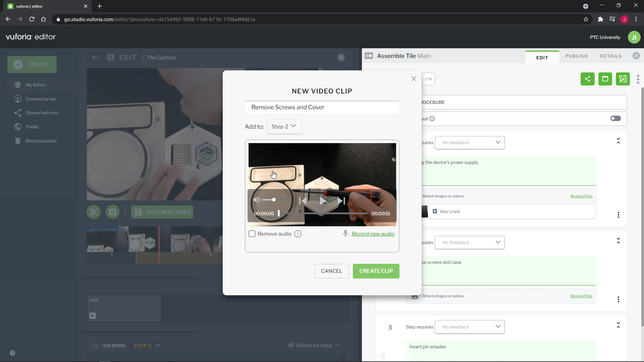Open the Viewing Step 2 dropdown

(147, 345)
